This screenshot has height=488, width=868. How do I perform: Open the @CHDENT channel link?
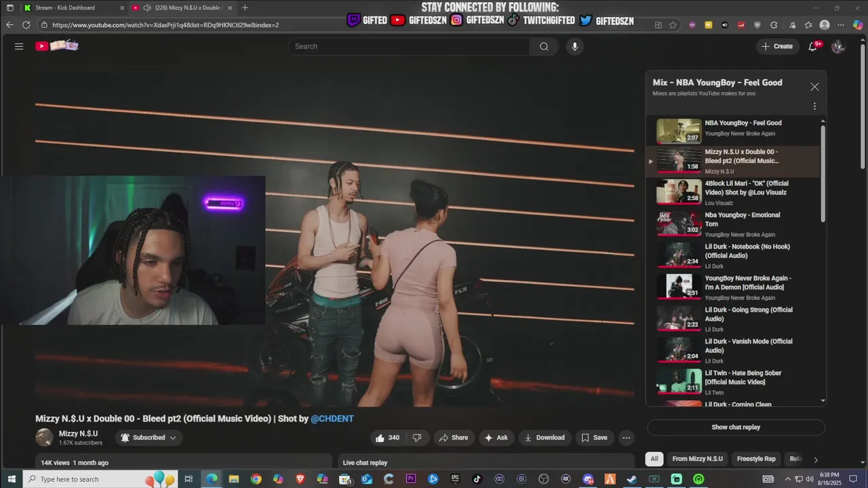point(332,419)
